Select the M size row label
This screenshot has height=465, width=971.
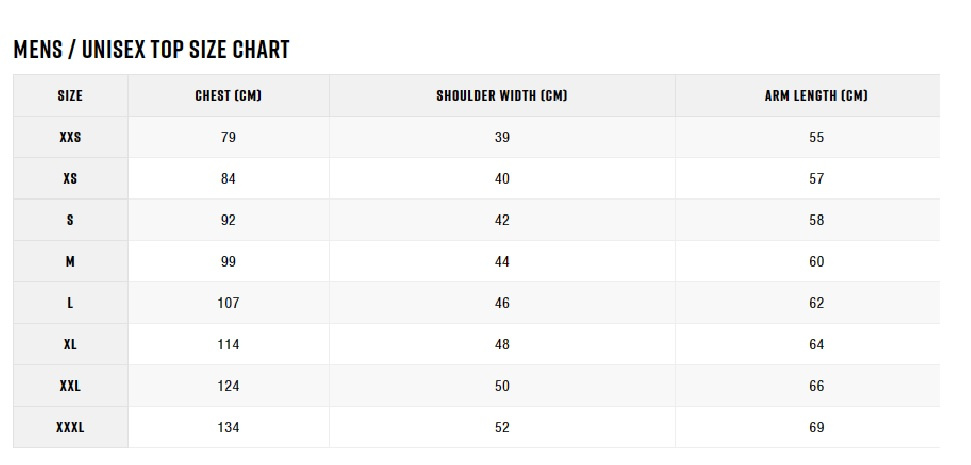(70, 261)
